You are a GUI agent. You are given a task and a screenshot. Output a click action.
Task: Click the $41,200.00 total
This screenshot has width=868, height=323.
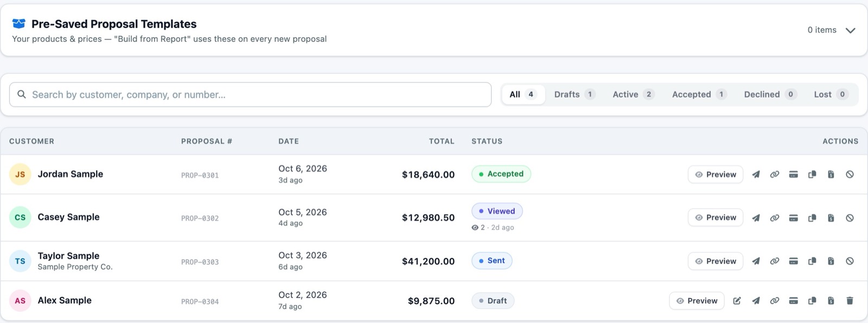click(x=428, y=261)
